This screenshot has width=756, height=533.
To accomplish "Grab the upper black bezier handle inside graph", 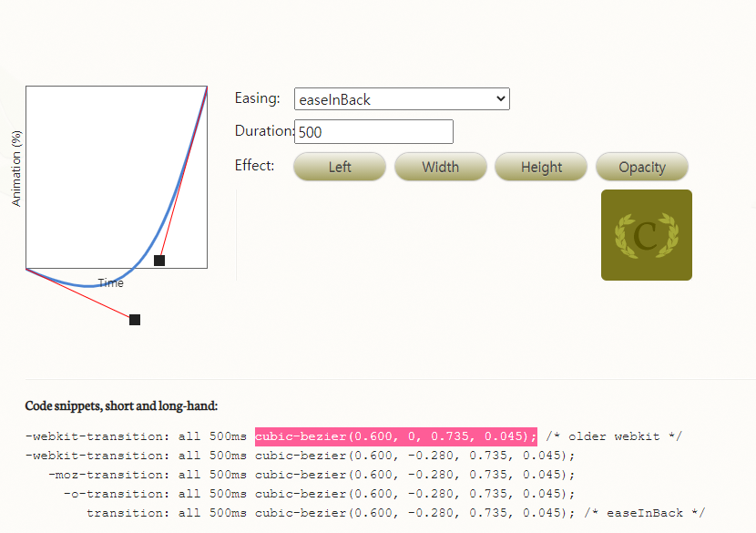I will [159, 261].
